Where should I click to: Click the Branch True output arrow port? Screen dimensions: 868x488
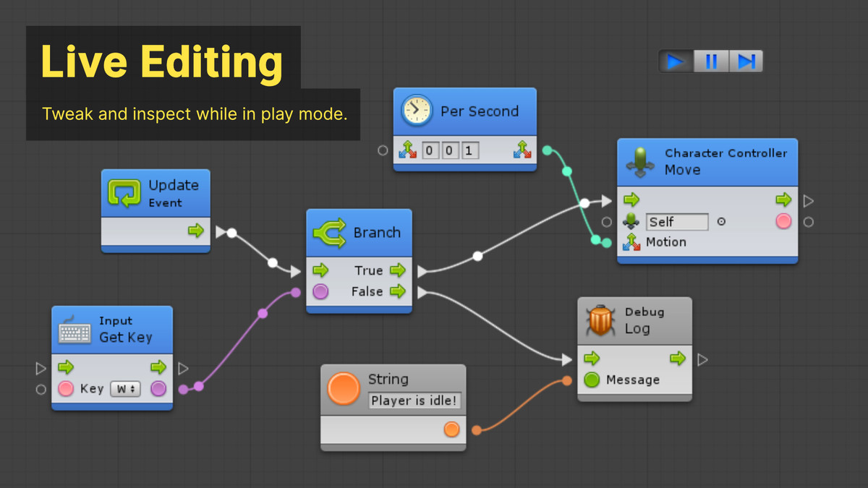click(398, 270)
